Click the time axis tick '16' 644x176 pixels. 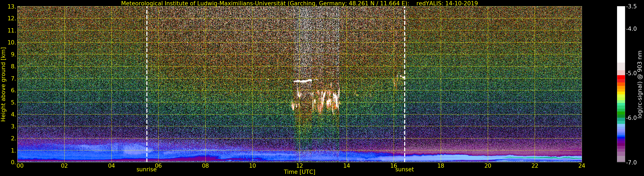(x=393, y=166)
